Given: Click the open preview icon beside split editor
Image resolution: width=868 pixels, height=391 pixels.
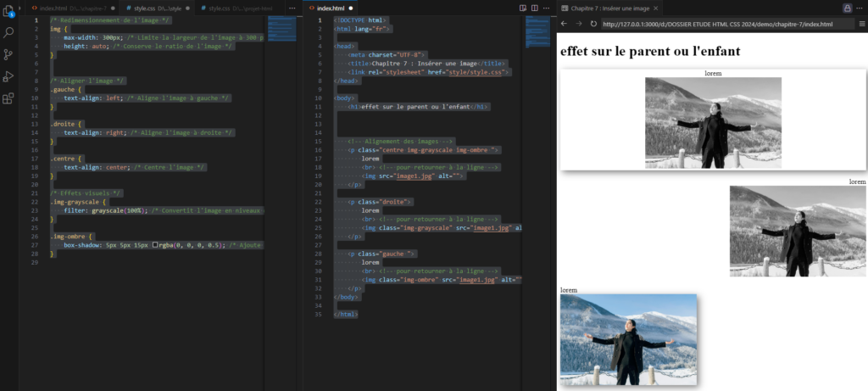Looking at the screenshot, I should coord(522,7).
